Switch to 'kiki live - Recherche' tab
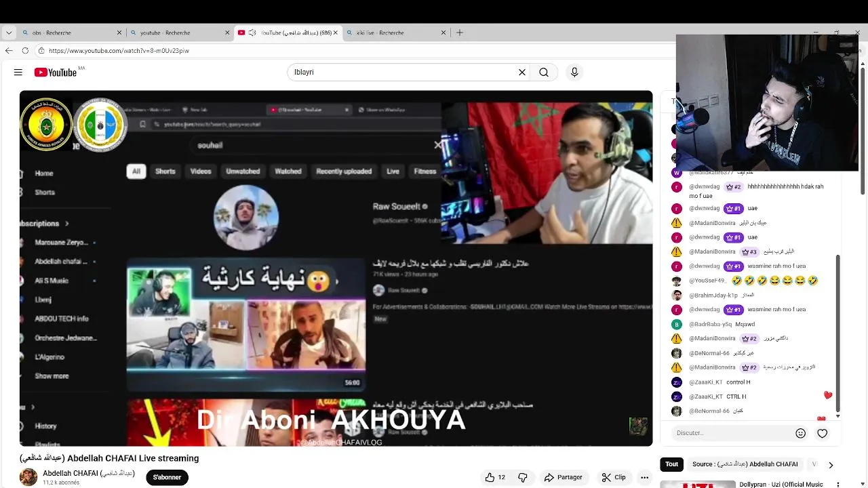 (x=395, y=33)
